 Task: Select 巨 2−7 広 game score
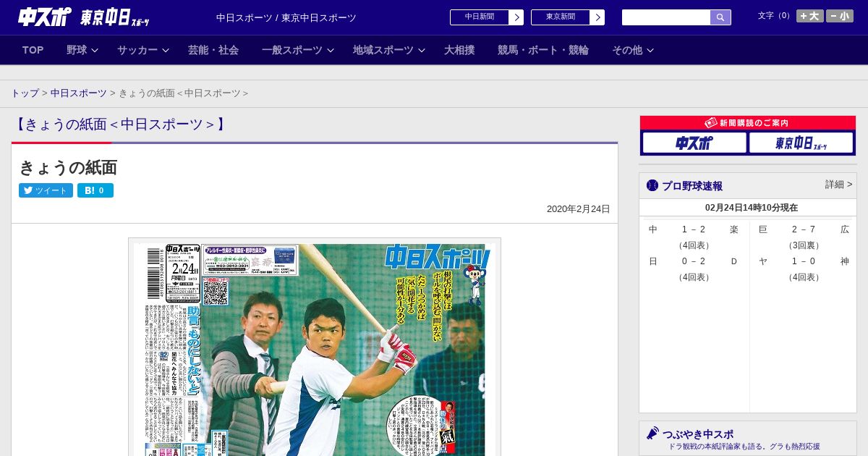pyautogui.click(x=804, y=229)
